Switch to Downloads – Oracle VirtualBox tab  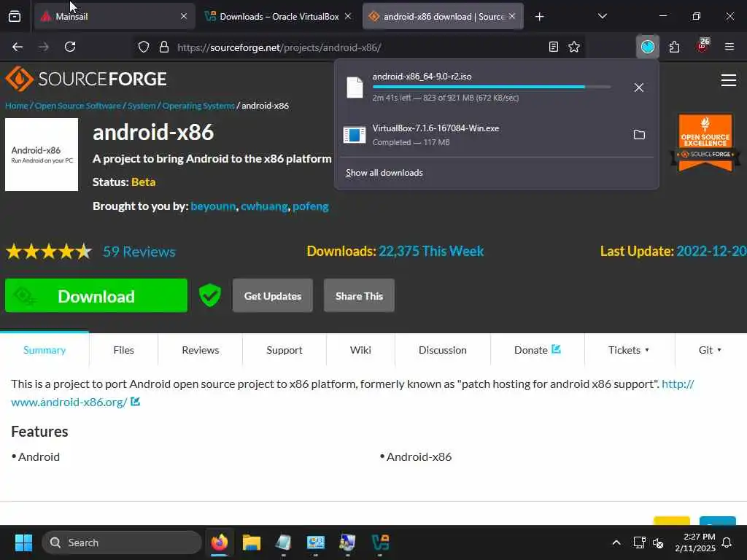point(279,17)
